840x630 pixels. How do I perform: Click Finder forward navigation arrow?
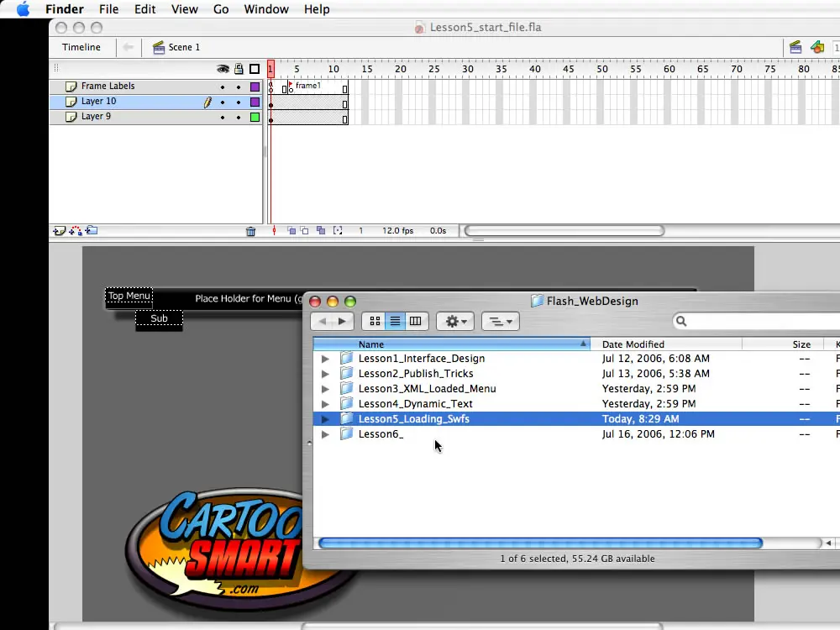(343, 322)
